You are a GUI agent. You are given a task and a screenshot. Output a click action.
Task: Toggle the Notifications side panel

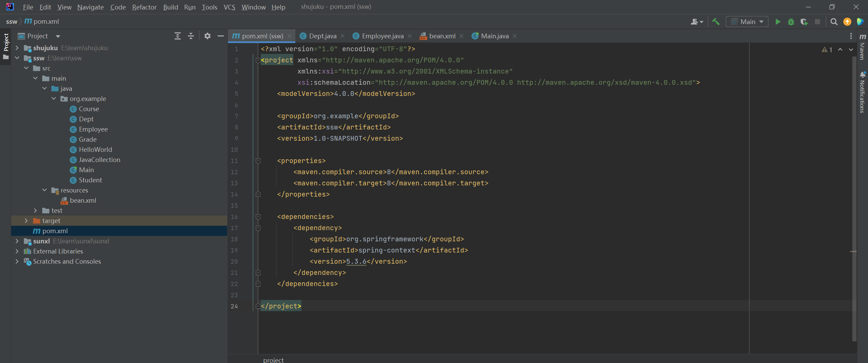coord(862,92)
